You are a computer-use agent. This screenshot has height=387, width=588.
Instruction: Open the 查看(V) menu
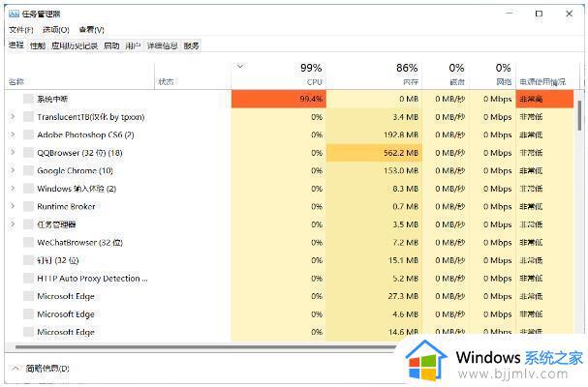(91, 30)
